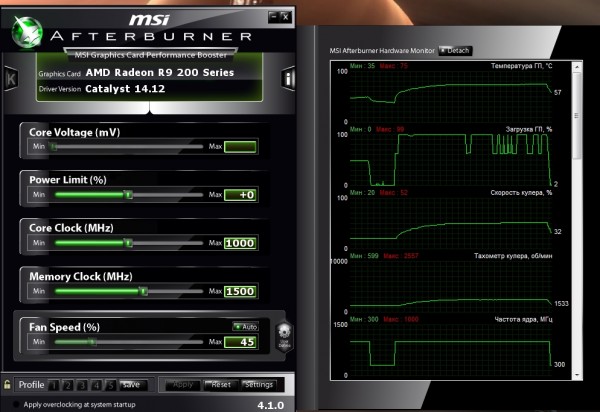
Task: Click the hardware monitor scroll up arrow
Action: coord(577,67)
